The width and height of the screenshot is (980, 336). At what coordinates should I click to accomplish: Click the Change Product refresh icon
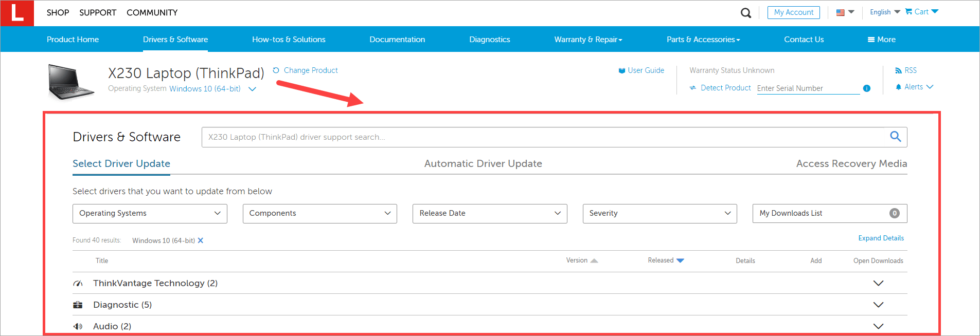(x=276, y=70)
